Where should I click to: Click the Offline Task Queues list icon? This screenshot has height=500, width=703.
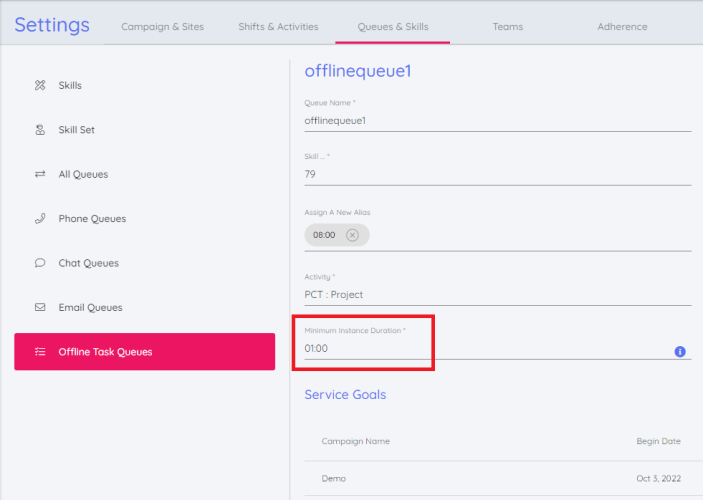pos(40,352)
